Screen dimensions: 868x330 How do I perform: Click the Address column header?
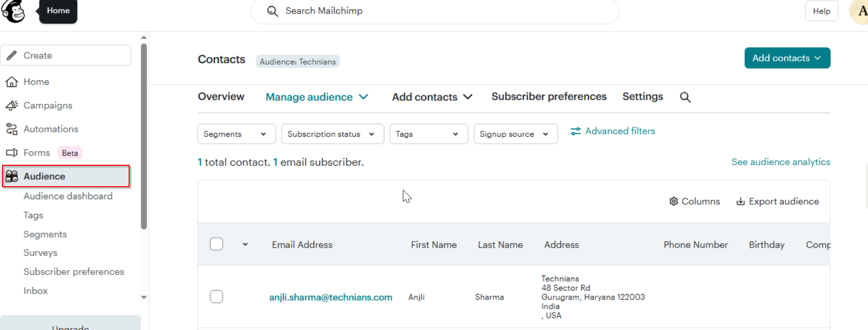(561, 245)
